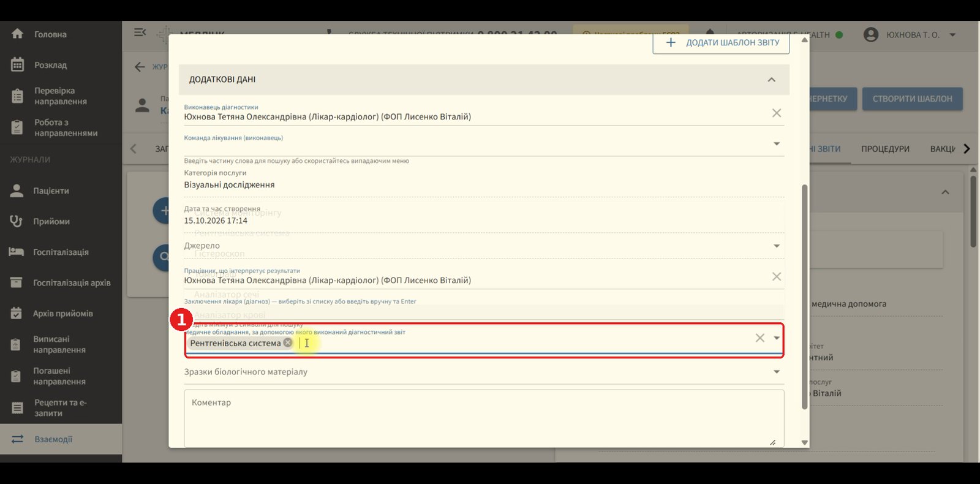Image resolution: width=980 pixels, height=484 pixels.
Task: Open the Взаємодії arrows icon
Action: click(x=17, y=439)
